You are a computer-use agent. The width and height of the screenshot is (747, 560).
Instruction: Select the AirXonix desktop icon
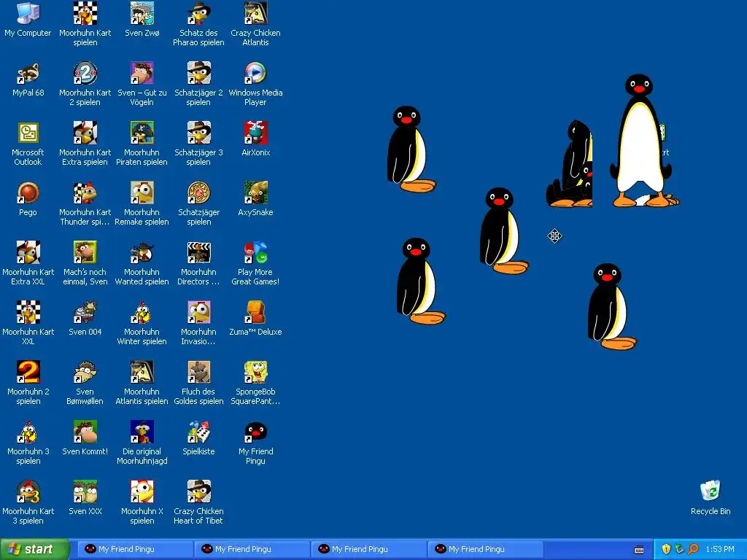click(256, 133)
